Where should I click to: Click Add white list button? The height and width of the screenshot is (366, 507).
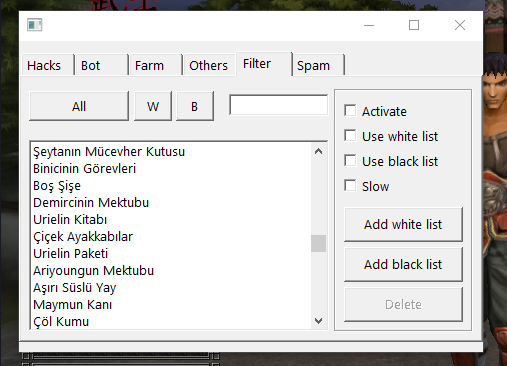(403, 224)
